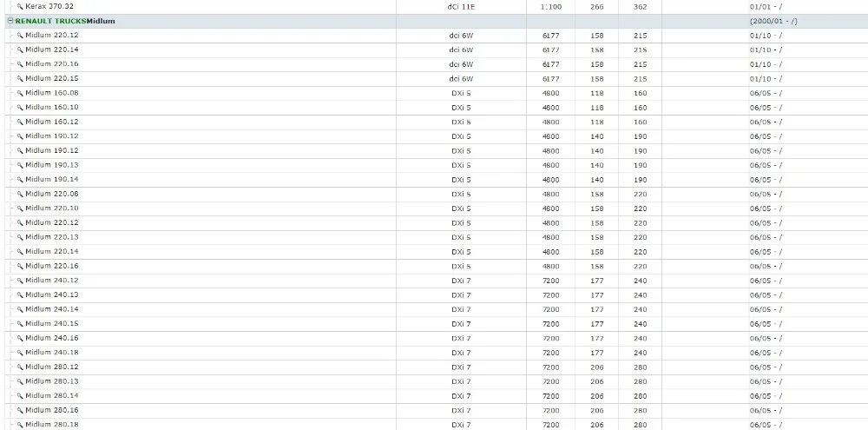Click magnifier icon of dci 6W Midlum 220.14
868x430 pixels.
click(x=20, y=50)
